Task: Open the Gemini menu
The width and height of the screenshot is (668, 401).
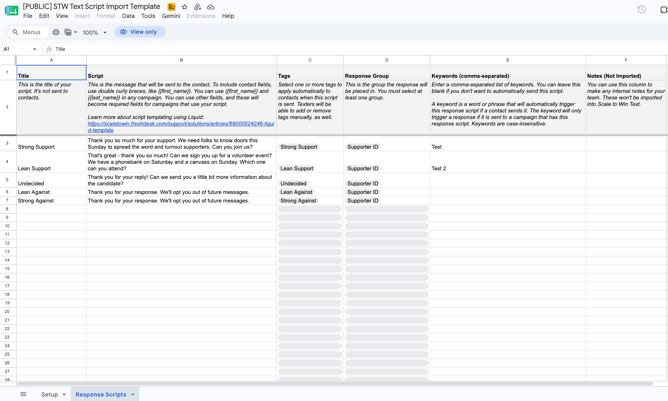Action: click(171, 16)
